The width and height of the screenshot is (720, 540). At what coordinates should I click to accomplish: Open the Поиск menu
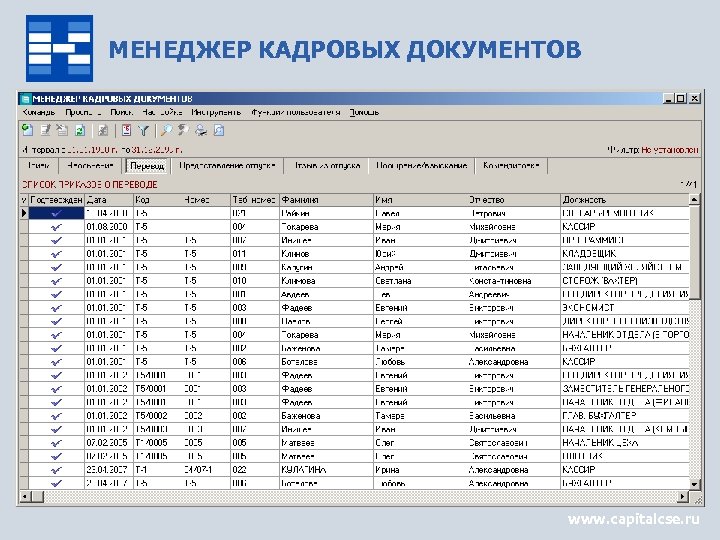pyautogui.click(x=122, y=112)
